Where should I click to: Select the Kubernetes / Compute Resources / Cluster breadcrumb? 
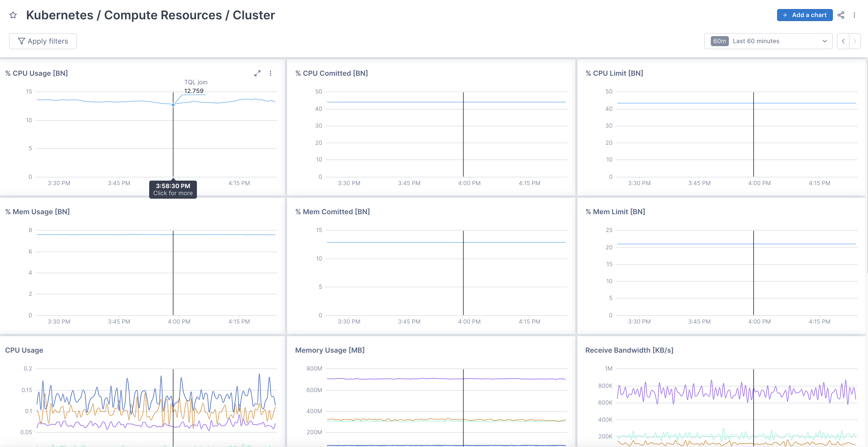tap(151, 15)
